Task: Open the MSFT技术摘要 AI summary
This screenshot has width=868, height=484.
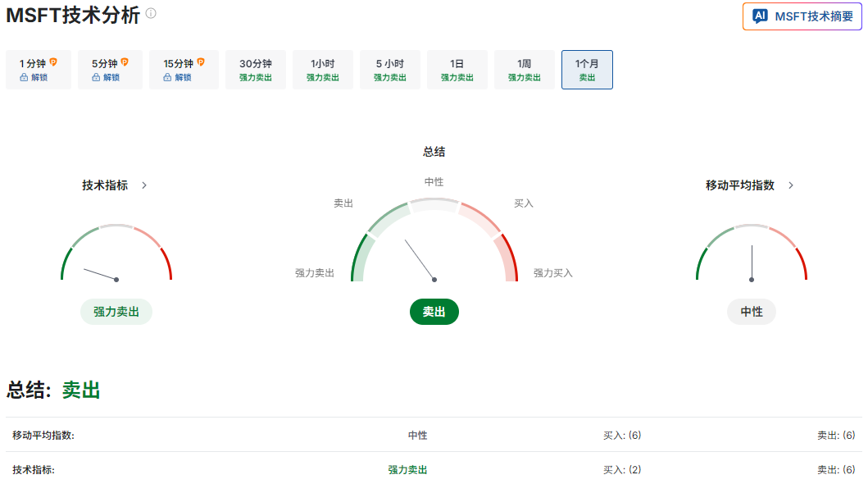Action: (x=802, y=16)
